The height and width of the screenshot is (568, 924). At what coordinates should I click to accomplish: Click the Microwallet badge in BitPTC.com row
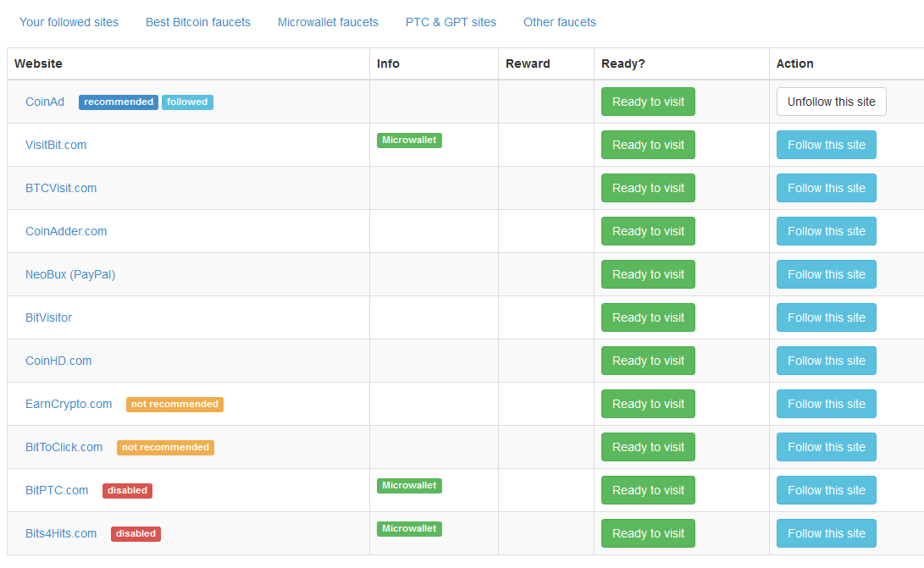(x=409, y=486)
